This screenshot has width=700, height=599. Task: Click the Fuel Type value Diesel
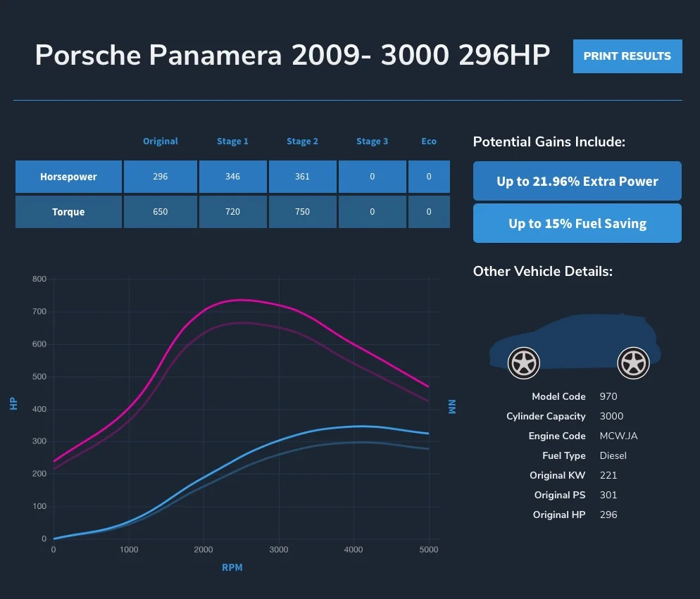click(x=613, y=455)
